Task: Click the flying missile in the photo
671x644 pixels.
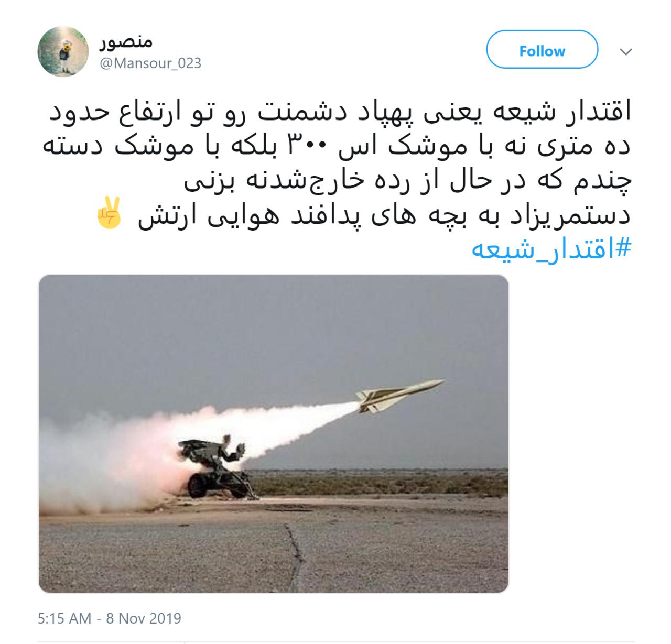Action: pos(399,395)
